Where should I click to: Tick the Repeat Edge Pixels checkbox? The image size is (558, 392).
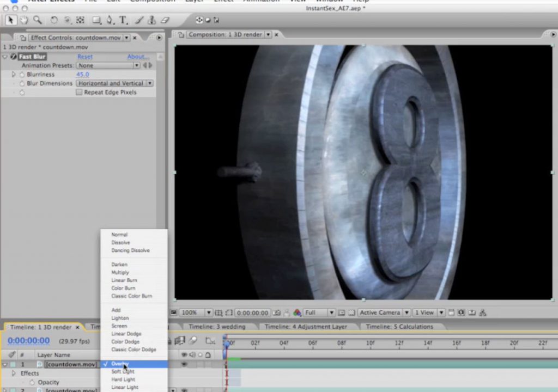point(79,92)
